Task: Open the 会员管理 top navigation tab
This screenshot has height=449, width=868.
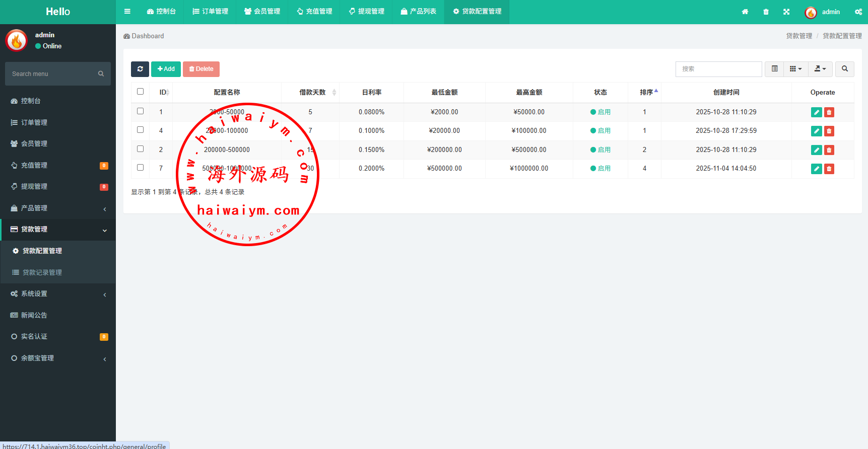Action: click(262, 12)
